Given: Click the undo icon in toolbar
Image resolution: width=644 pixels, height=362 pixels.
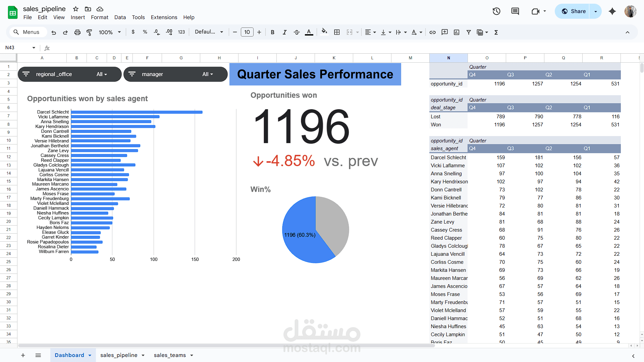Looking at the screenshot, I should tap(54, 32).
